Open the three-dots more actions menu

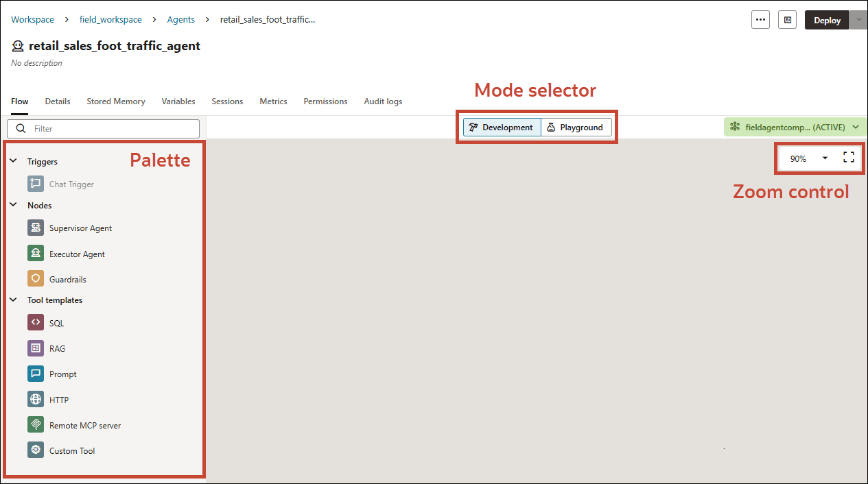[760, 20]
